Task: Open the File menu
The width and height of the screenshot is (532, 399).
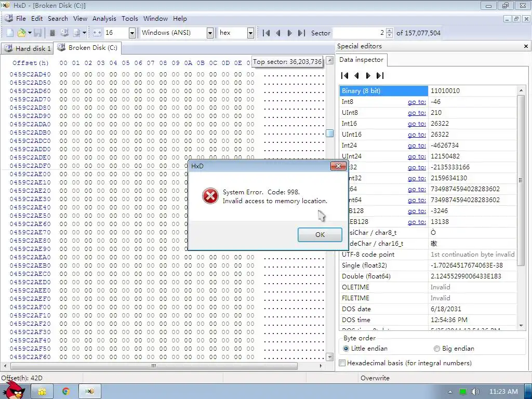Action: (x=21, y=19)
